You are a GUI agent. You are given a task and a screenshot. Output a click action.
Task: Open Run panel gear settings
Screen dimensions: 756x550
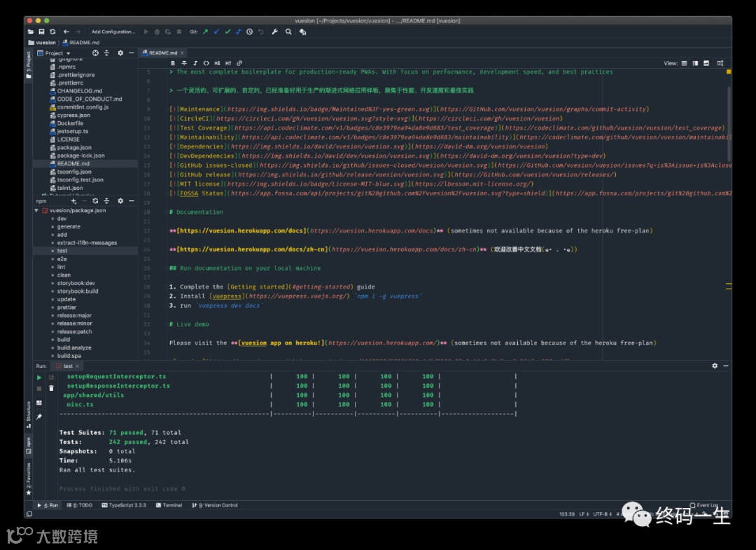[715, 366]
